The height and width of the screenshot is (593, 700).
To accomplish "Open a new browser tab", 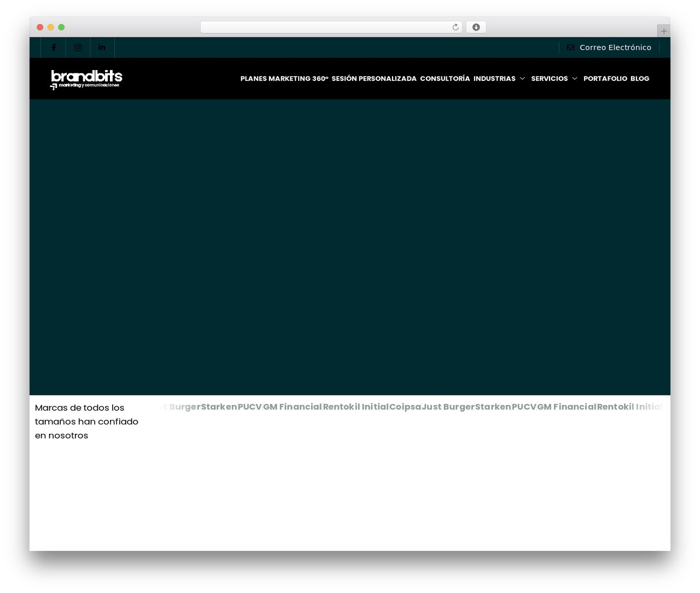I will tap(664, 31).
